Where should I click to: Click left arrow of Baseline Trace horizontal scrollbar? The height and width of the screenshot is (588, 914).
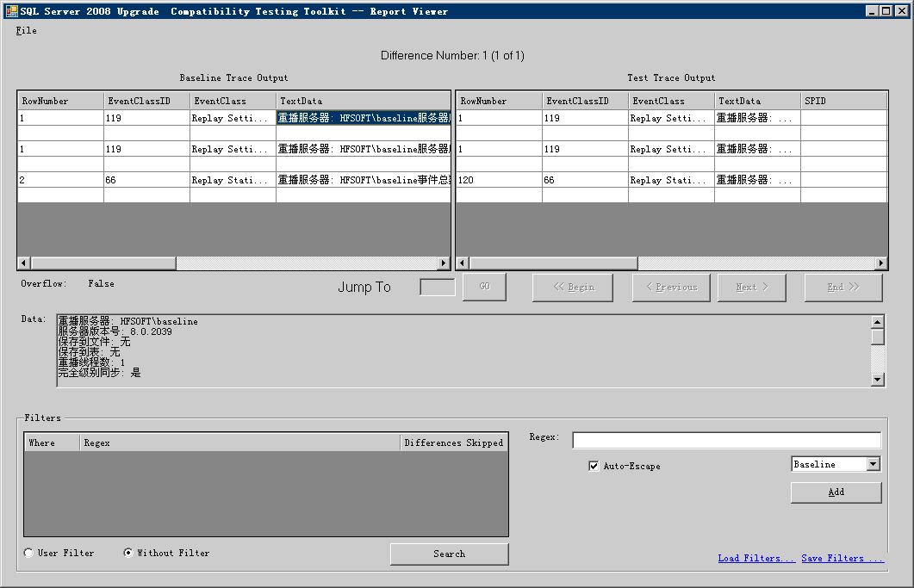tap(24, 263)
